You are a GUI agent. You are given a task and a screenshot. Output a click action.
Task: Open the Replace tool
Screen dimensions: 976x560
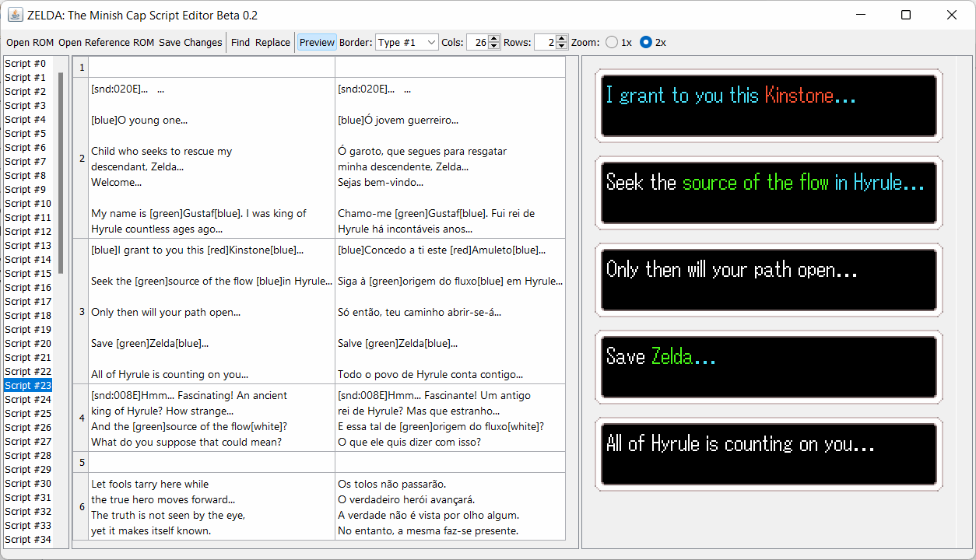click(272, 43)
